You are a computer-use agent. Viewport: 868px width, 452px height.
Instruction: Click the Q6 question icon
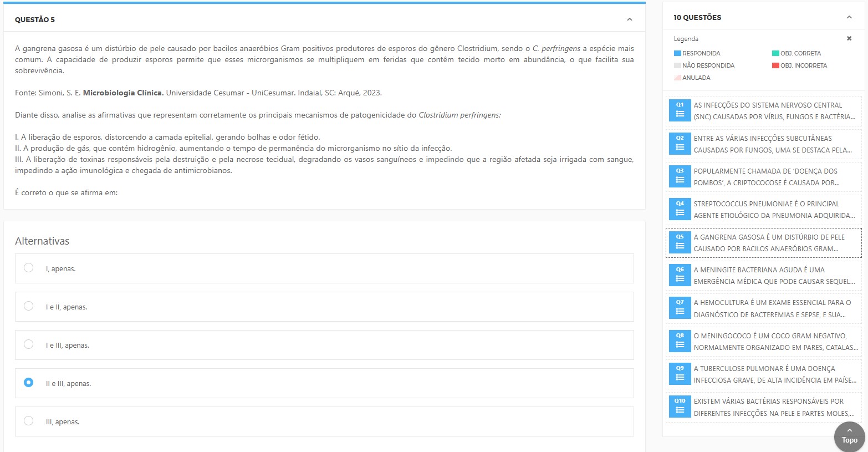tap(680, 276)
